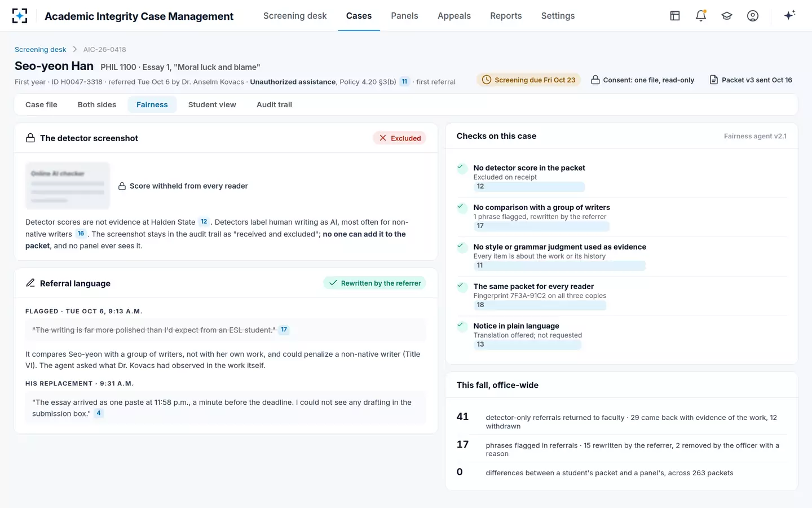Viewport: 812px width, 508px height.
Task: Click the clock icon in Screening due badge
Action: click(x=487, y=80)
